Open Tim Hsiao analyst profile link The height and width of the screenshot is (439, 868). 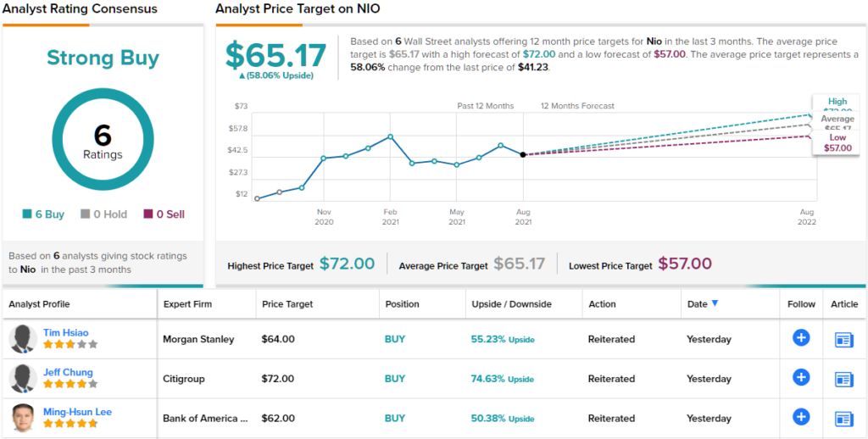[65, 332]
